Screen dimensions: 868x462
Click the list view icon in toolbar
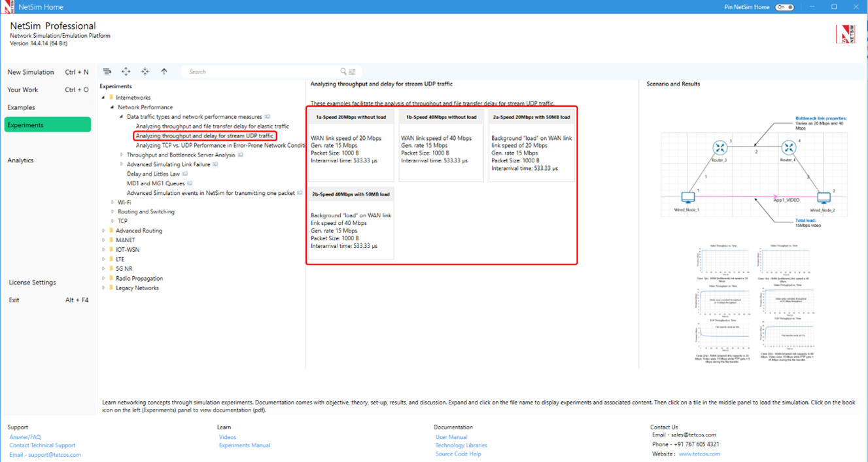coord(107,71)
